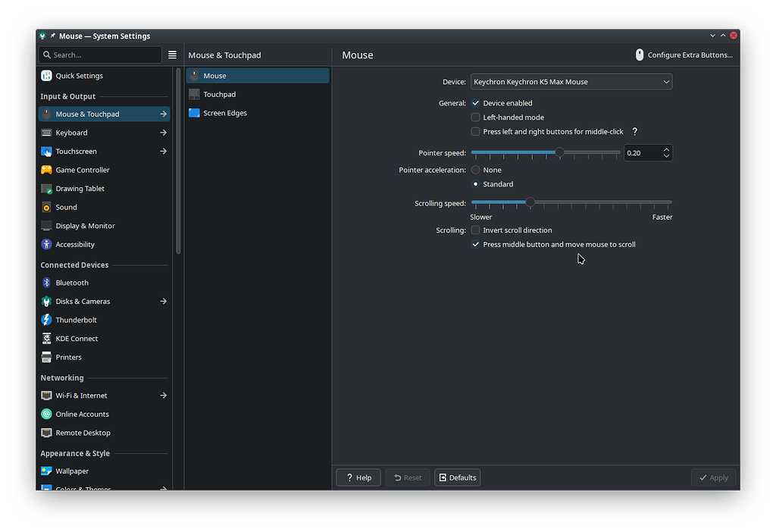Open the sidebar hamburger menu

pos(172,55)
